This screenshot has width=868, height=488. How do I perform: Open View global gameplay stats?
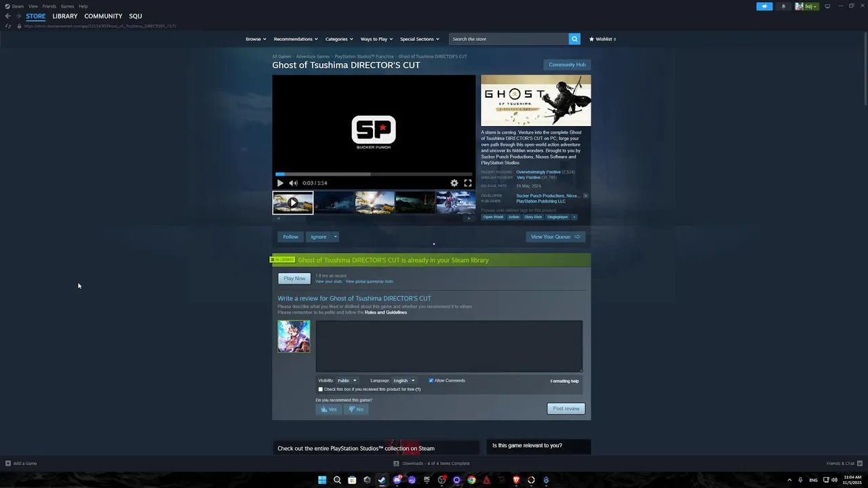(369, 281)
